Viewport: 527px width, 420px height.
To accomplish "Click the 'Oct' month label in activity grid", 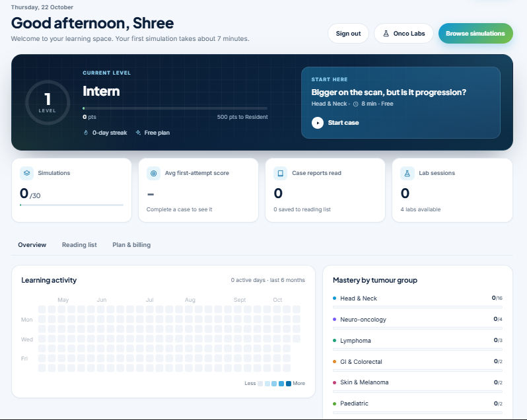I will click(277, 300).
